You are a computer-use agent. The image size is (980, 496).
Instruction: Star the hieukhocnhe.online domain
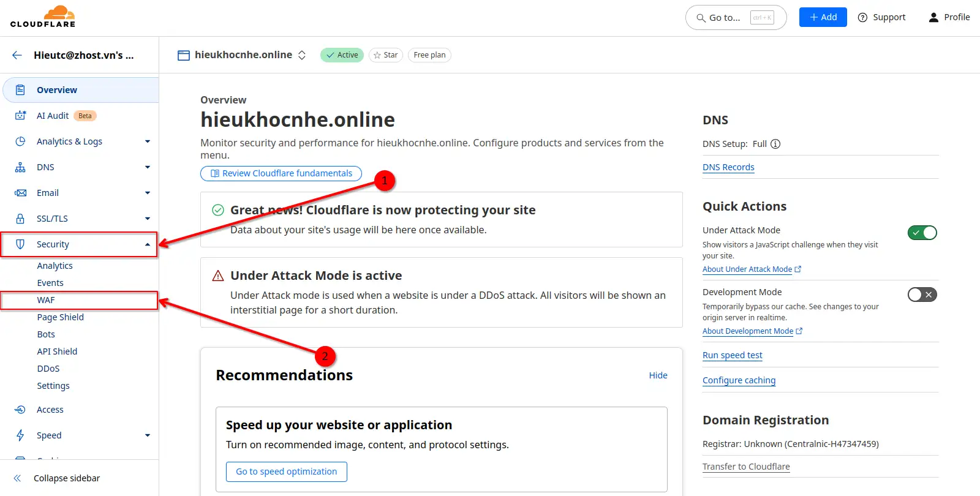point(386,55)
